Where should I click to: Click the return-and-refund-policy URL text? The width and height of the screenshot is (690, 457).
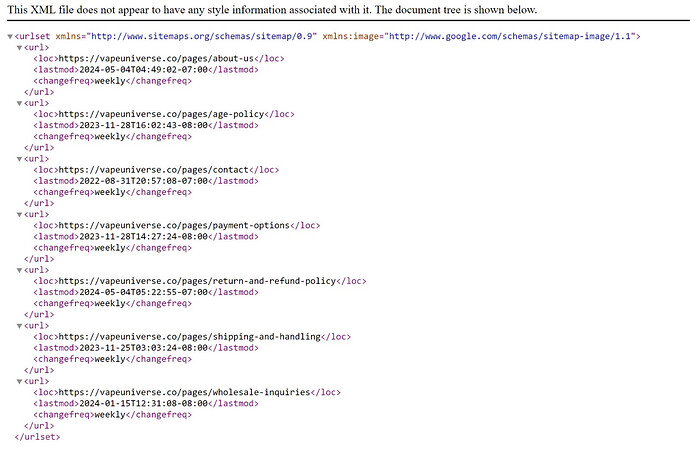[197, 281]
